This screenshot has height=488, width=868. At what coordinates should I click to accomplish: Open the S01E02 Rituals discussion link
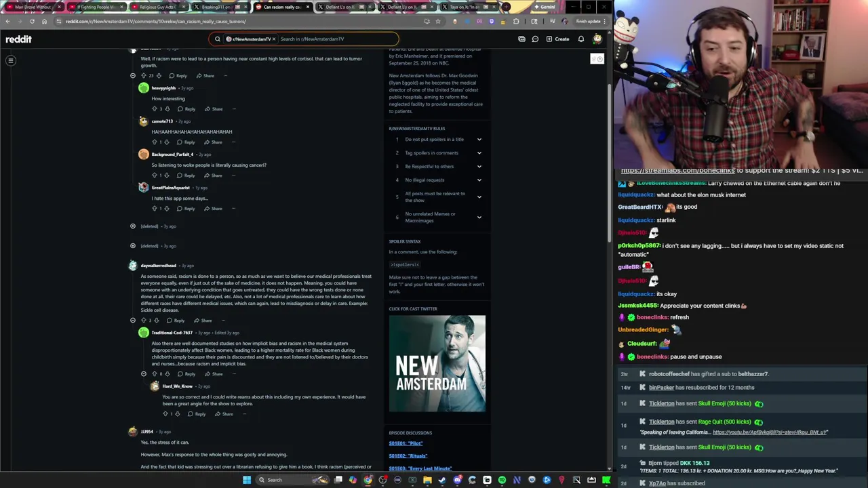point(408,456)
